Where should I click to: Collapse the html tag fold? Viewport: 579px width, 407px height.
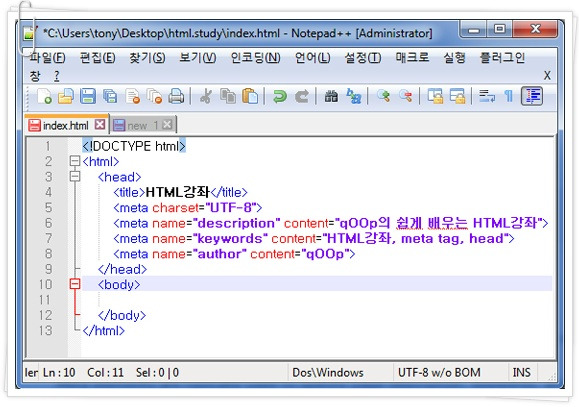(75, 161)
